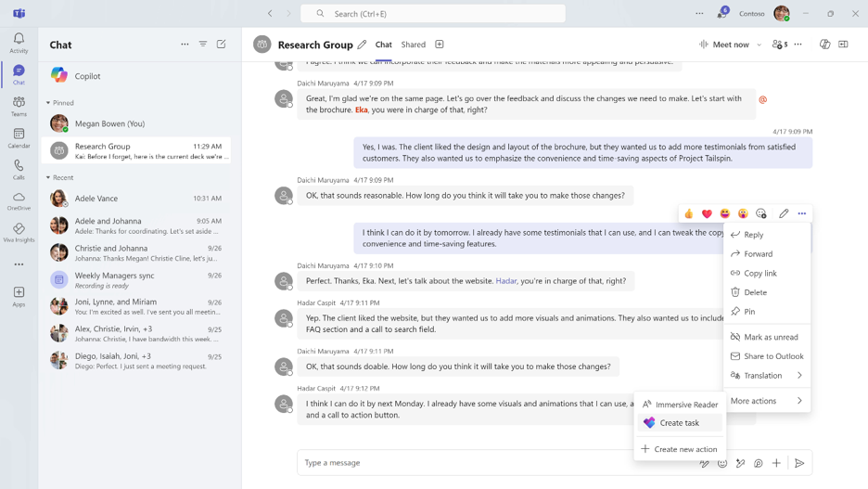The image size is (868, 489).
Task: Open the Meet now dropdown arrow
Action: click(759, 45)
